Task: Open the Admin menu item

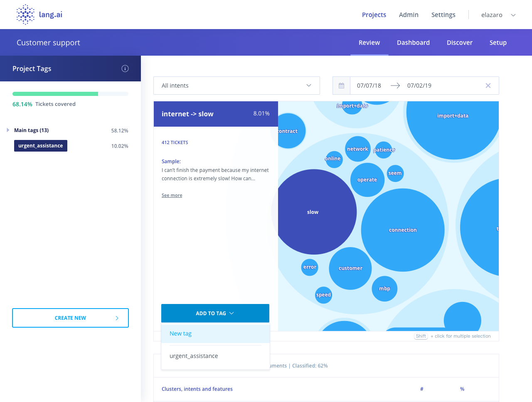Action: pyautogui.click(x=409, y=15)
